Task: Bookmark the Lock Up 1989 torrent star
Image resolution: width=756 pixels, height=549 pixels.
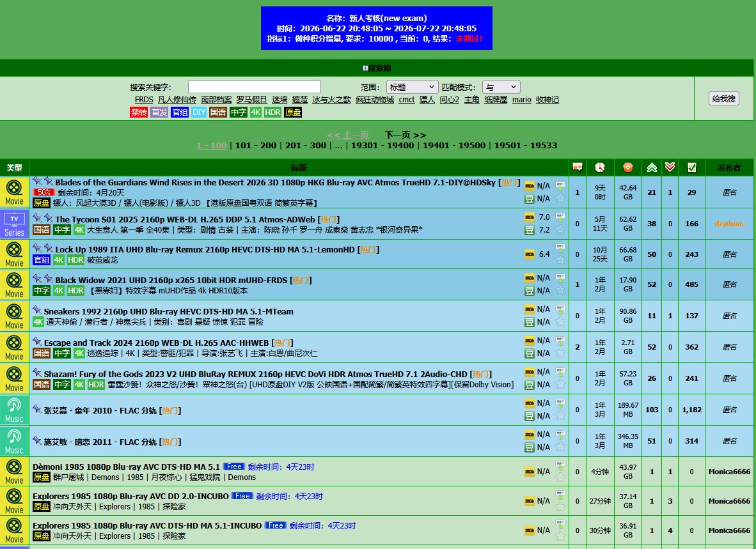Action: (560, 260)
